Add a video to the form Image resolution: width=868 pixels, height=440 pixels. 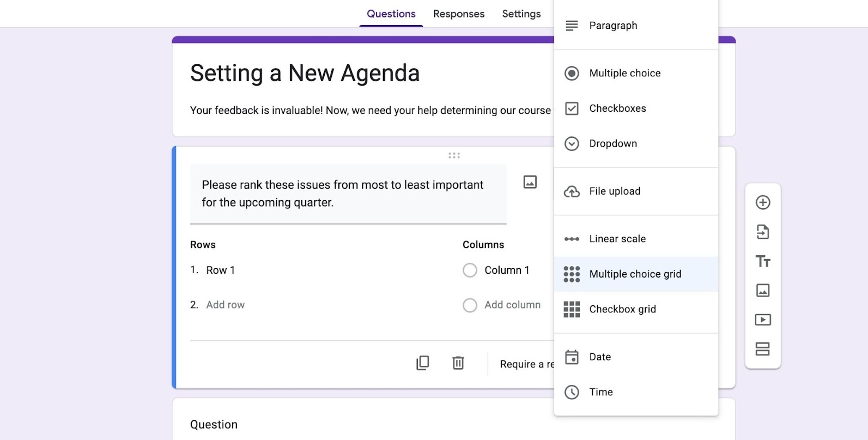763,320
